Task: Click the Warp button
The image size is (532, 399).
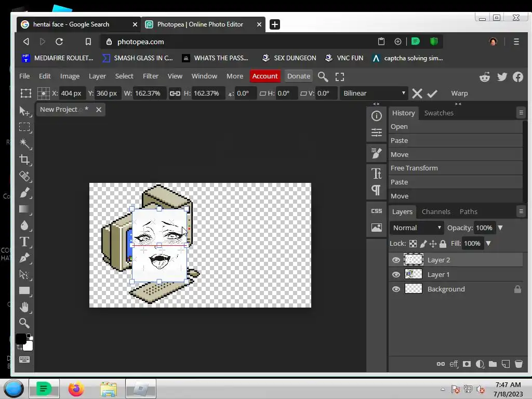Action: click(459, 94)
